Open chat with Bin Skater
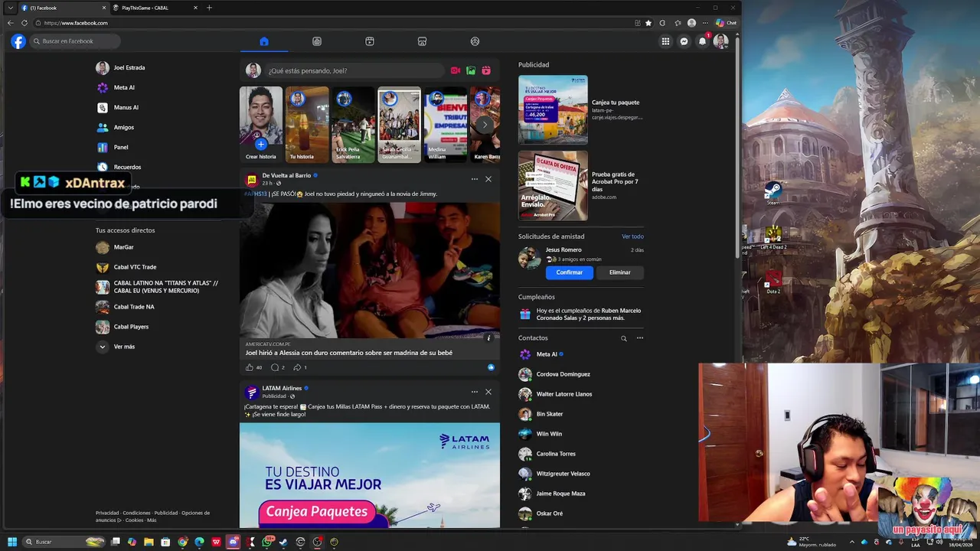 pos(550,414)
